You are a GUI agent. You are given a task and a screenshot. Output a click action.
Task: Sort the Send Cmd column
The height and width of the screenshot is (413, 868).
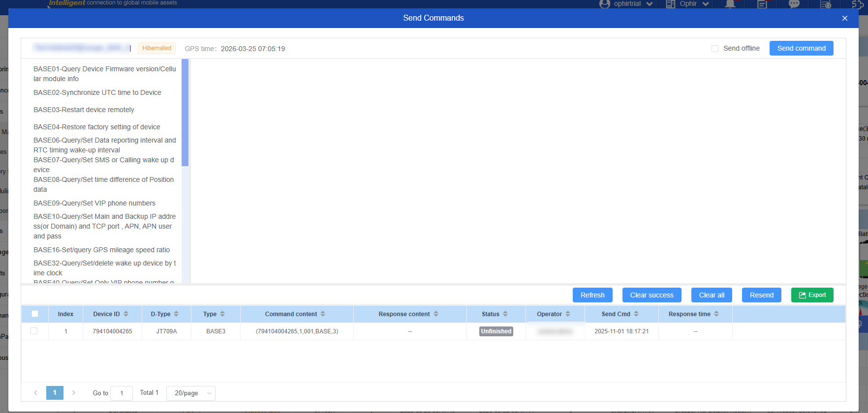click(x=636, y=314)
